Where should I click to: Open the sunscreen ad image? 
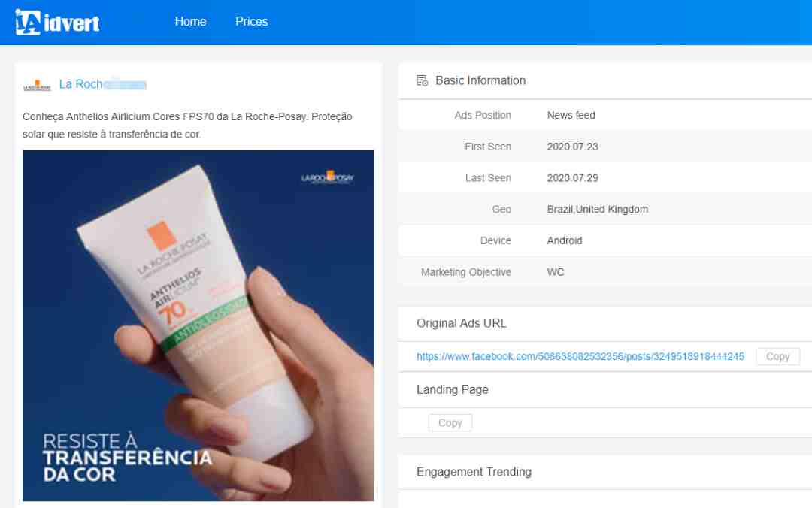tap(198, 325)
